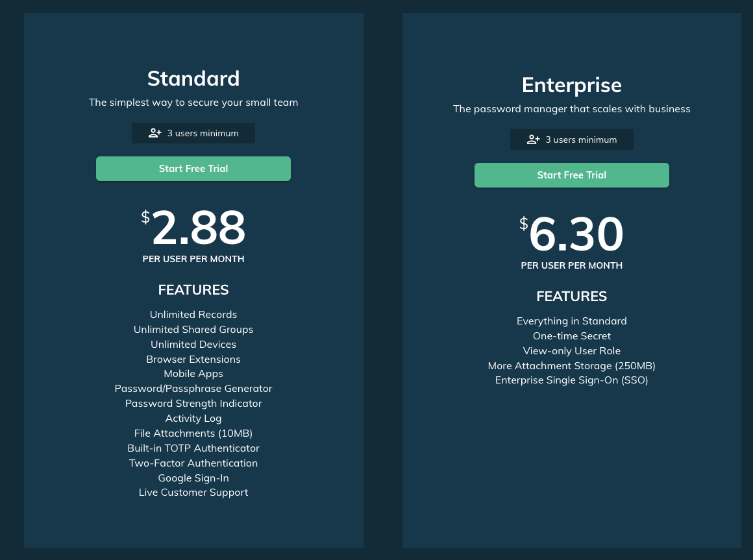Select the $6.30 price figure
The width and height of the screenshot is (753, 560).
tap(571, 234)
